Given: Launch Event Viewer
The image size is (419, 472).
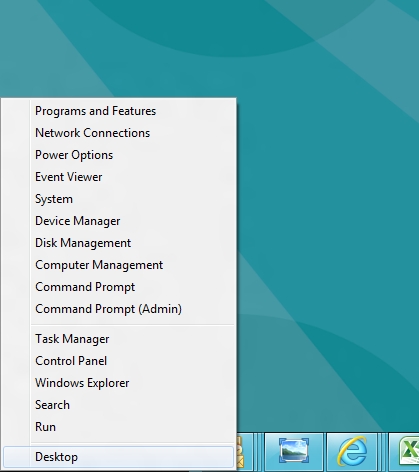Looking at the screenshot, I should tap(68, 177).
